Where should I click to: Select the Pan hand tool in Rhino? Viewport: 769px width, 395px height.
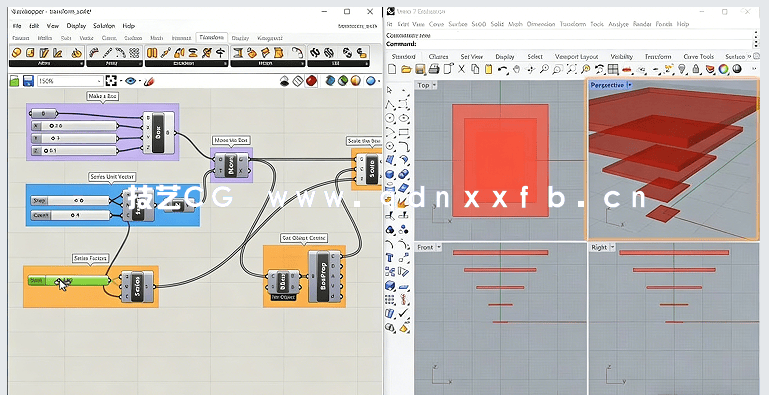[x=516, y=69]
